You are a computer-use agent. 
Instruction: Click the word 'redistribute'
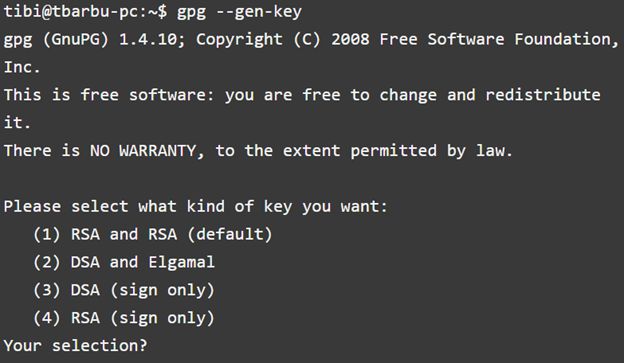pos(543,95)
